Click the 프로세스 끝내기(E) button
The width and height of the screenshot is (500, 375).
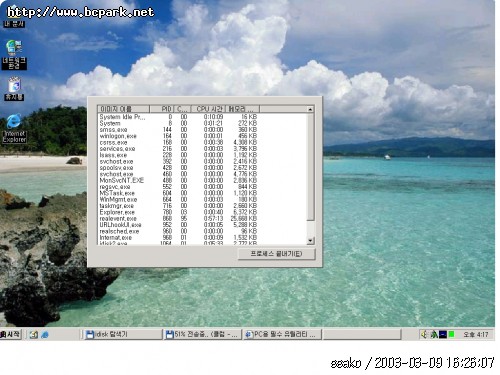pos(276,254)
